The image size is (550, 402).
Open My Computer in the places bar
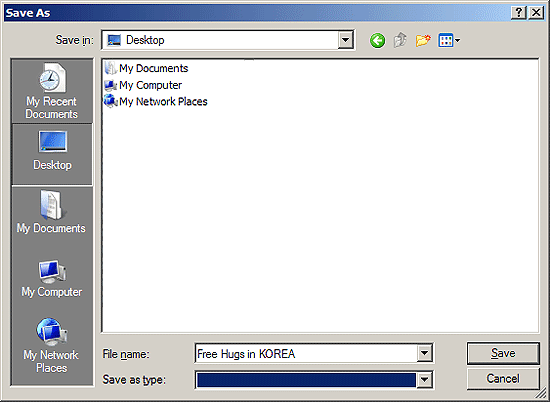click(52, 279)
